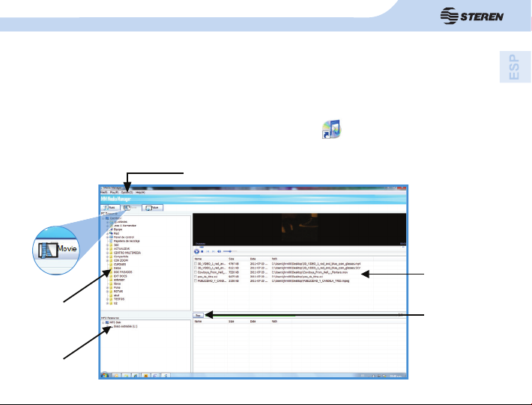This screenshot has width=532, height=405.
Task: Open the Play(P) menu
Action: pos(114,193)
